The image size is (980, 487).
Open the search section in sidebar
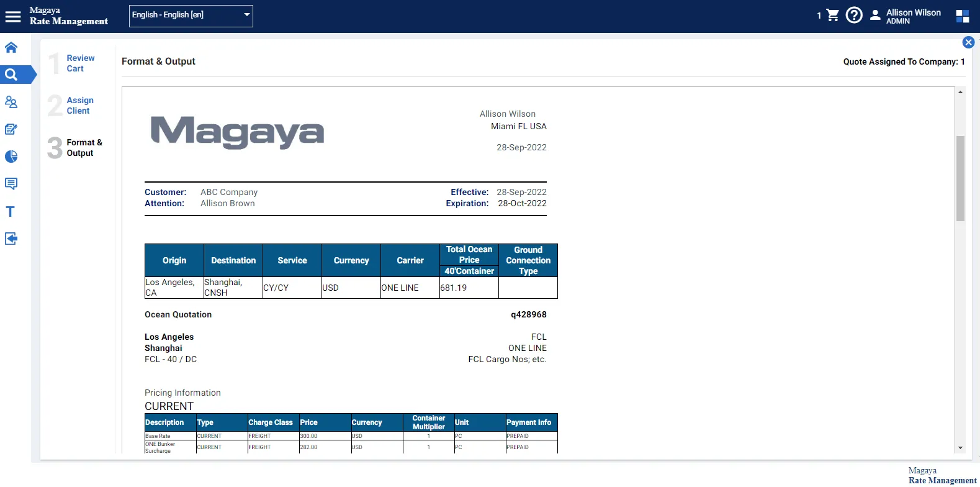coord(11,75)
